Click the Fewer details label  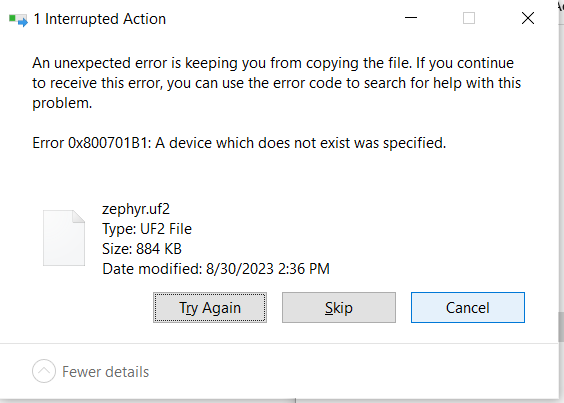point(105,372)
